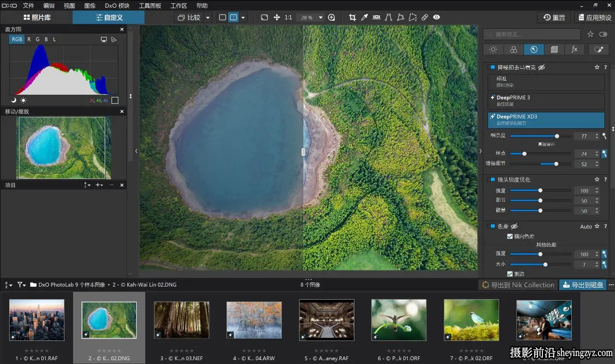Show highlight clipping sun icon
This screenshot has height=364, width=615.
(23, 100)
